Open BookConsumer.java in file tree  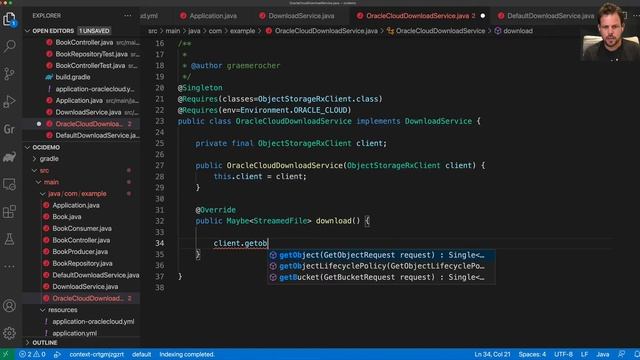coord(82,229)
